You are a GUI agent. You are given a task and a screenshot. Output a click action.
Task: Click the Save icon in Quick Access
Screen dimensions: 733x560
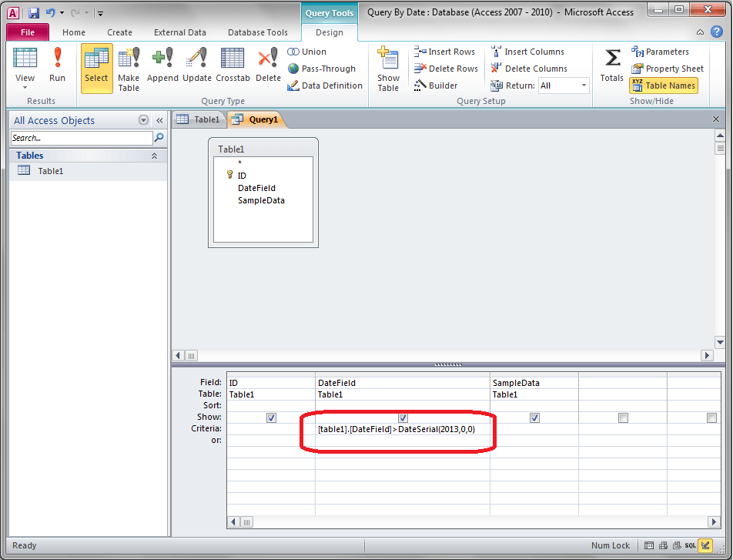pyautogui.click(x=34, y=13)
